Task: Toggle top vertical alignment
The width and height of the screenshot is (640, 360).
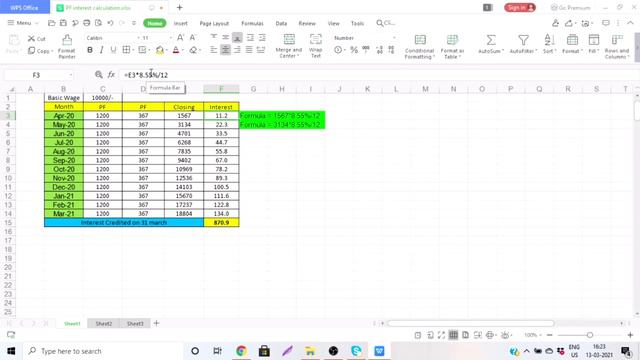Action: coord(213,38)
